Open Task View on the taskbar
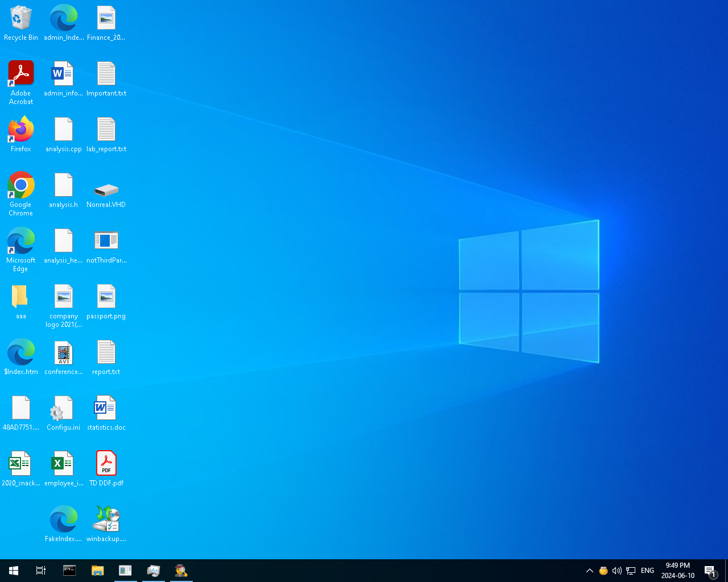Image resolution: width=728 pixels, height=582 pixels. click(41, 571)
